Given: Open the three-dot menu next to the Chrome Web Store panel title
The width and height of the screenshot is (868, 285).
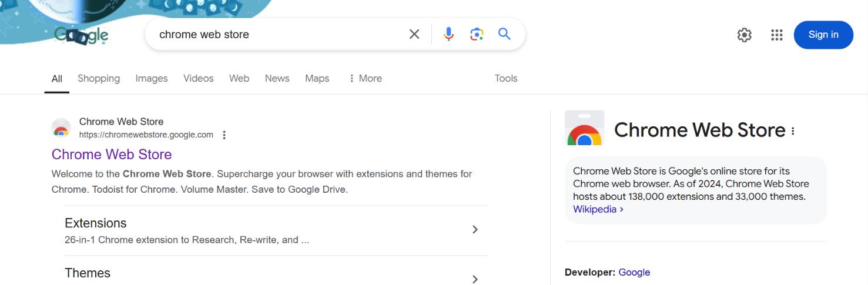Looking at the screenshot, I should 793,131.
